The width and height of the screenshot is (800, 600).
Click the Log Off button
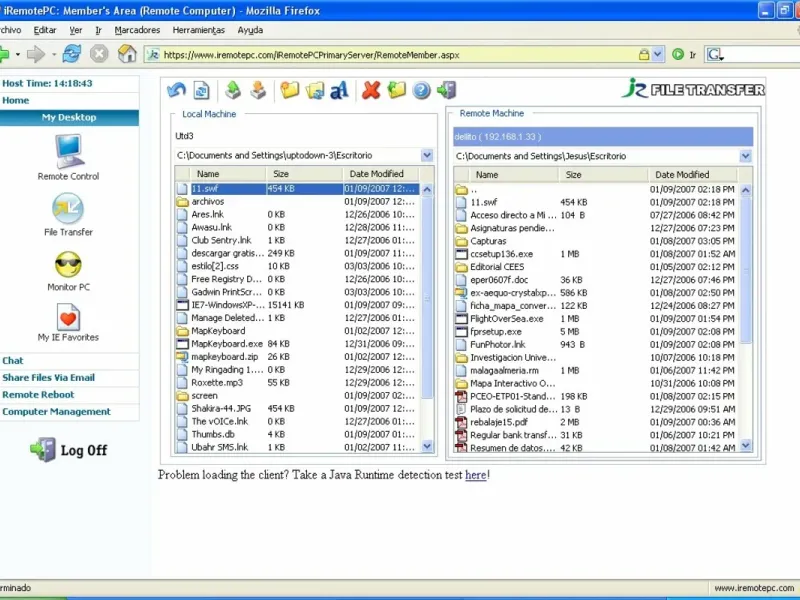click(x=68, y=450)
